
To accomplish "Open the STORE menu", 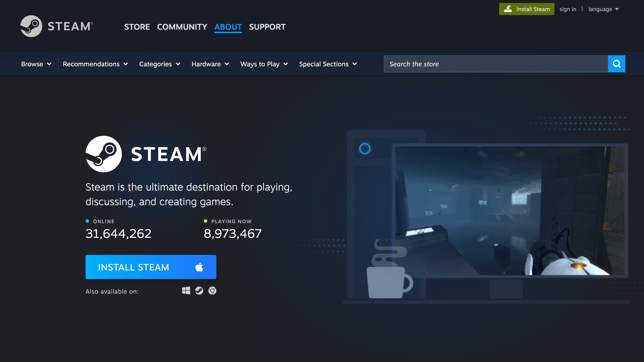I will (137, 27).
